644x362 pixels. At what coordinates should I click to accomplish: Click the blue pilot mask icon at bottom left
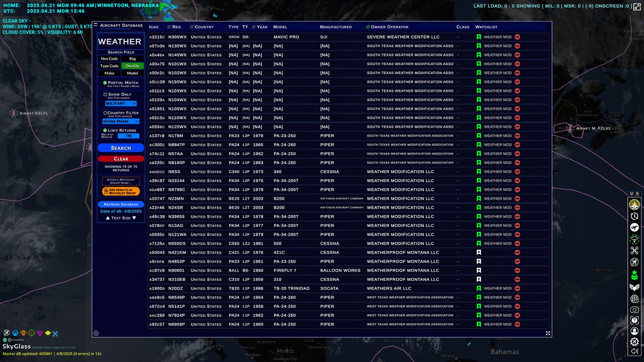[15, 333]
